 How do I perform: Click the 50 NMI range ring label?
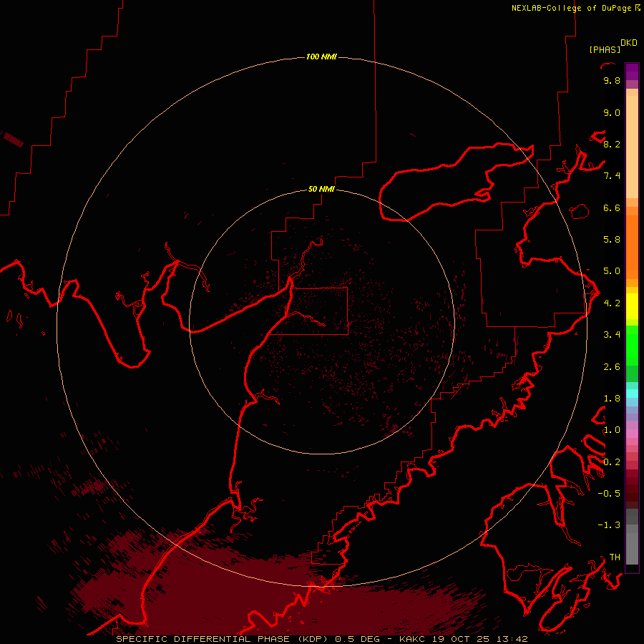pos(321,189)
